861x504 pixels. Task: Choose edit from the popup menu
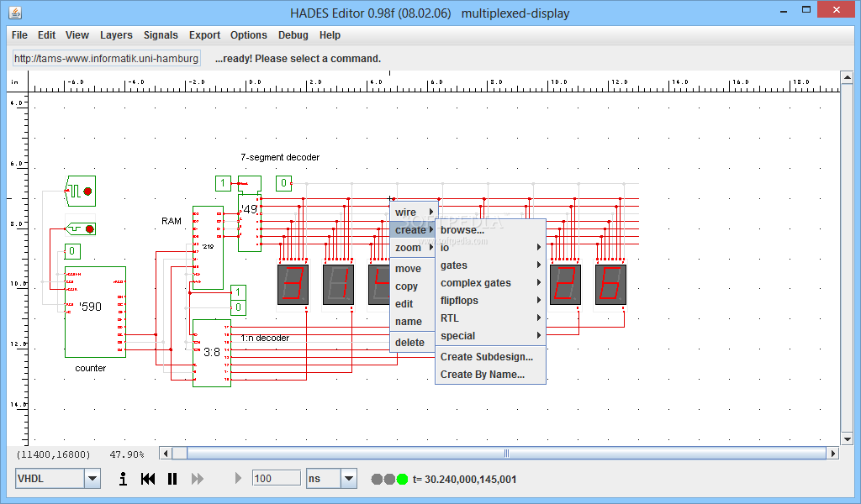tap(413, 304)
